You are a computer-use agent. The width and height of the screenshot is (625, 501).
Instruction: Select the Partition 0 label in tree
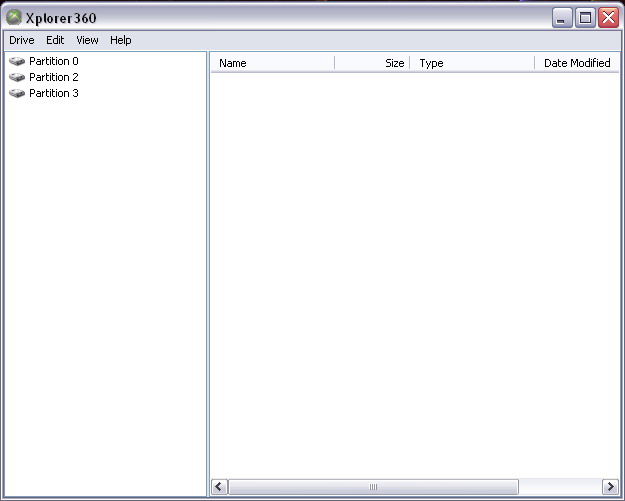[x=54, y=61]
